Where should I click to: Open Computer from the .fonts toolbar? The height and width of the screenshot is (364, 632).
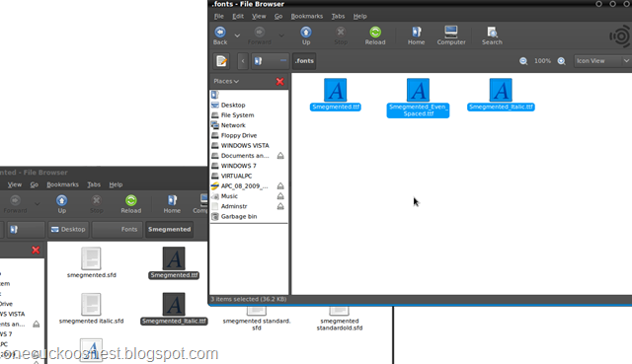click(x=451, y=36)
